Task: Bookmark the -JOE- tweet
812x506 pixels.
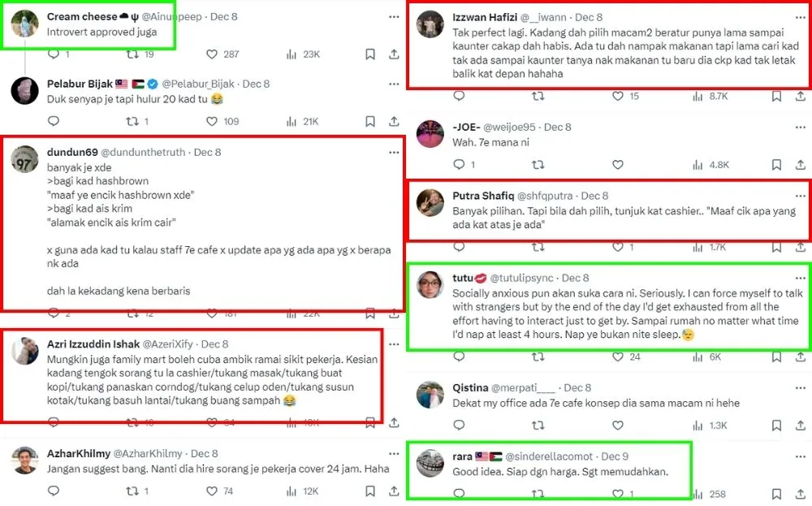Action: (x=776, y=164)
